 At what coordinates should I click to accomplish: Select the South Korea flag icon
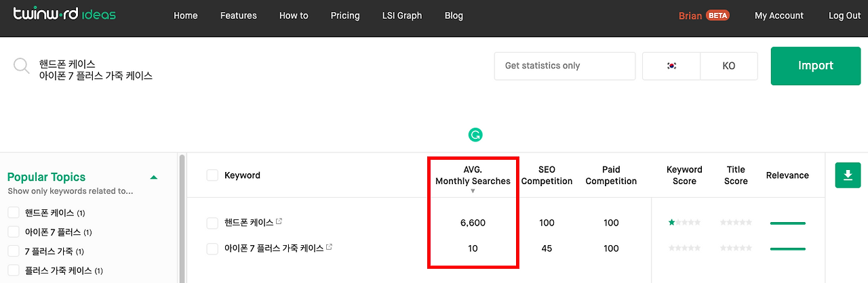pos(671,66)
